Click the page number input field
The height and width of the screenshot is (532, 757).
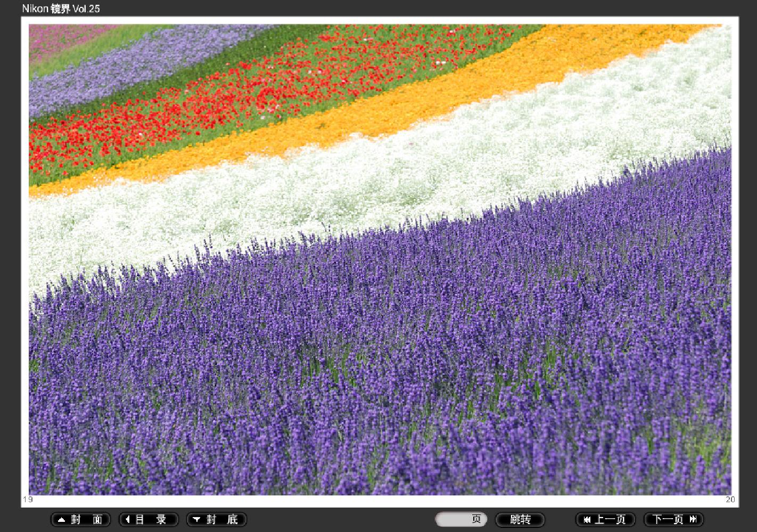(461, 519)
